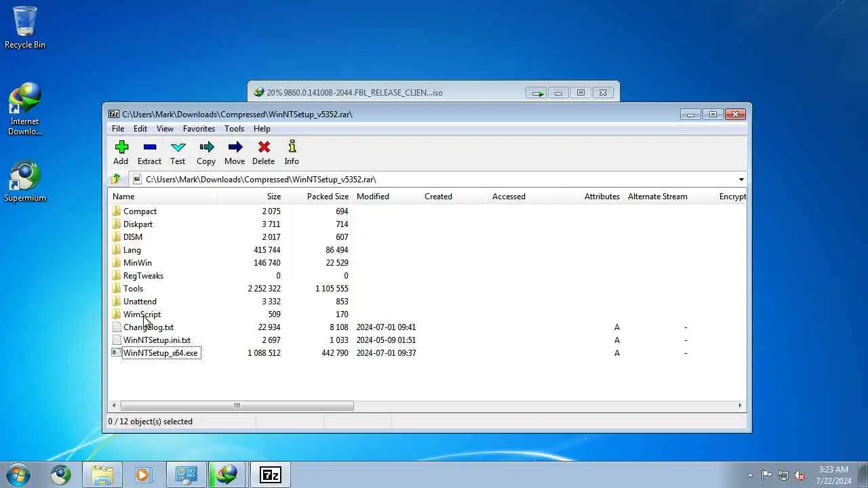Sort by Attributes column header
This screenshot has width=868, height=488.
pyautogui.click(x=590, y=197)
